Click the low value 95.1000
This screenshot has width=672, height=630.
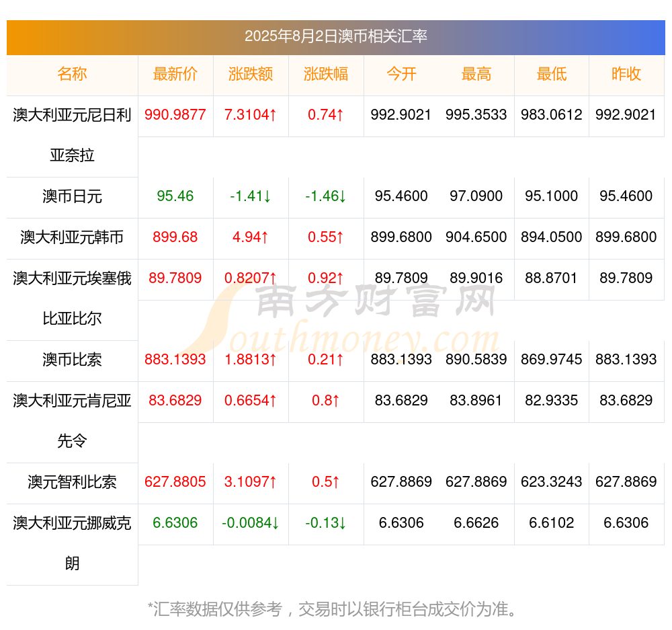pos(551,196)
